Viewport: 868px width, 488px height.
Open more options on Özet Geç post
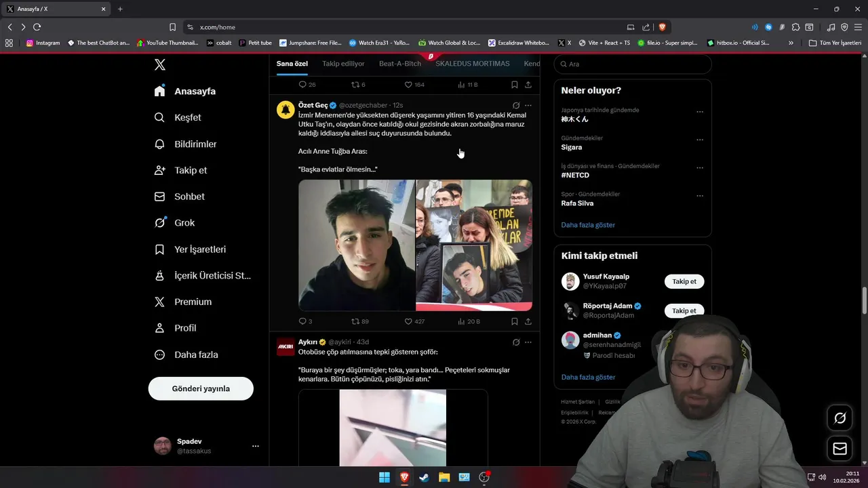point(528,106)
